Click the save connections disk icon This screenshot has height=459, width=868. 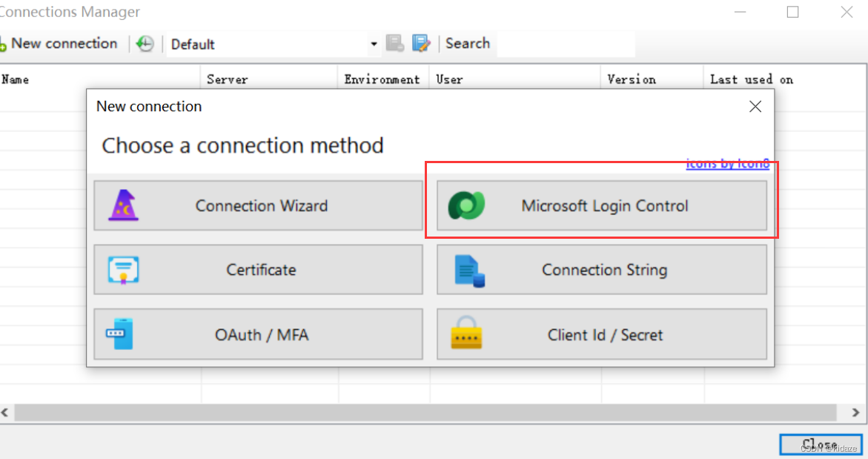pos(395,44)
